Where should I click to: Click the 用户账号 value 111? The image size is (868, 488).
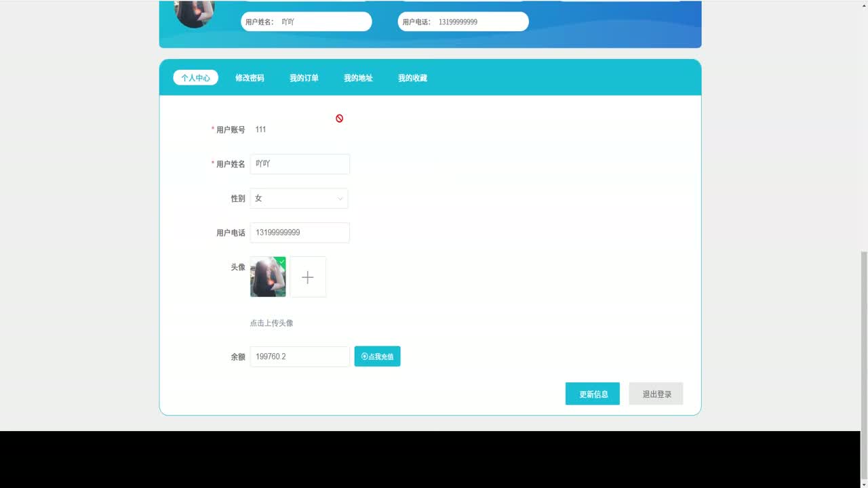coord(260,129)
